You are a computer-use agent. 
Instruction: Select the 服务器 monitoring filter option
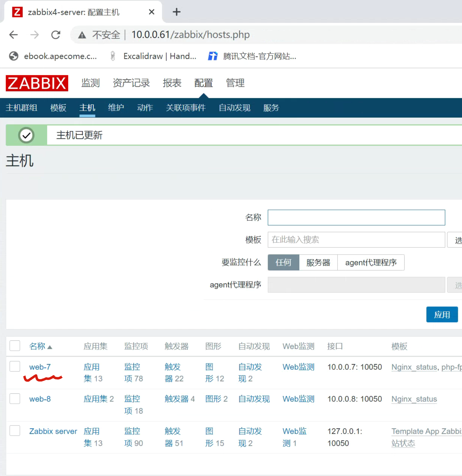[318, 263]
